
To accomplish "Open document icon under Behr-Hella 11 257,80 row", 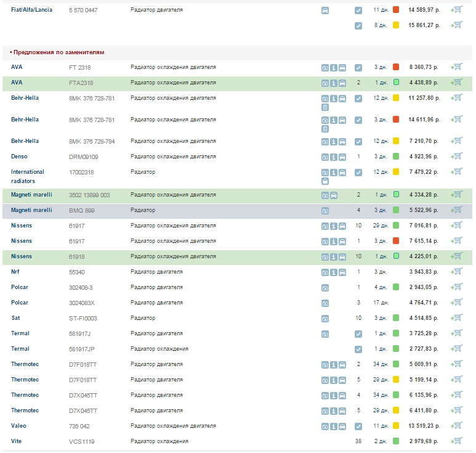I will [x=325, y=107].
